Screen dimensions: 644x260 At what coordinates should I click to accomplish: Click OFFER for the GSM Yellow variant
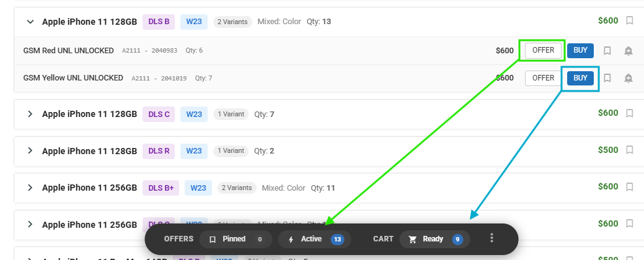point(543,78)
